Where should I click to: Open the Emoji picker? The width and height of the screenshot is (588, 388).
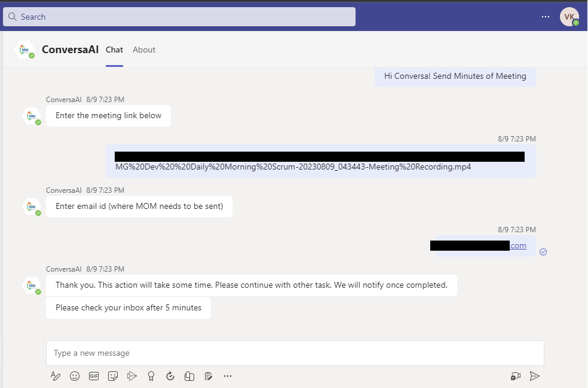(75, 376)
